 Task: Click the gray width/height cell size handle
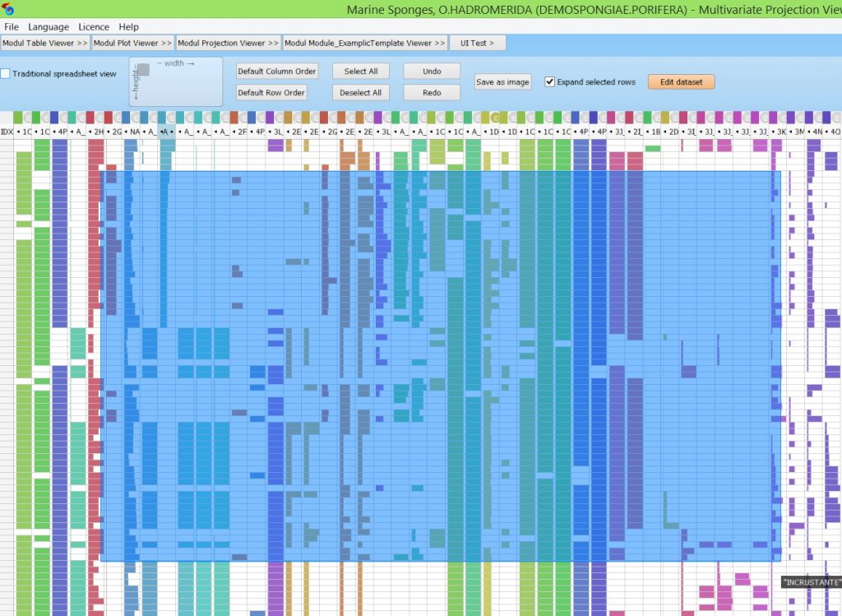pos(143,70)
